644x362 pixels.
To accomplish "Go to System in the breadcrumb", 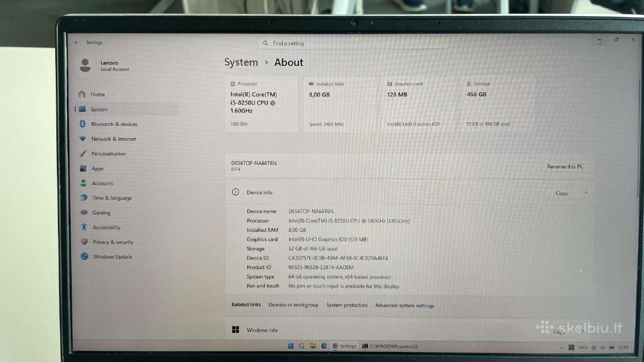I will (241, 62).
